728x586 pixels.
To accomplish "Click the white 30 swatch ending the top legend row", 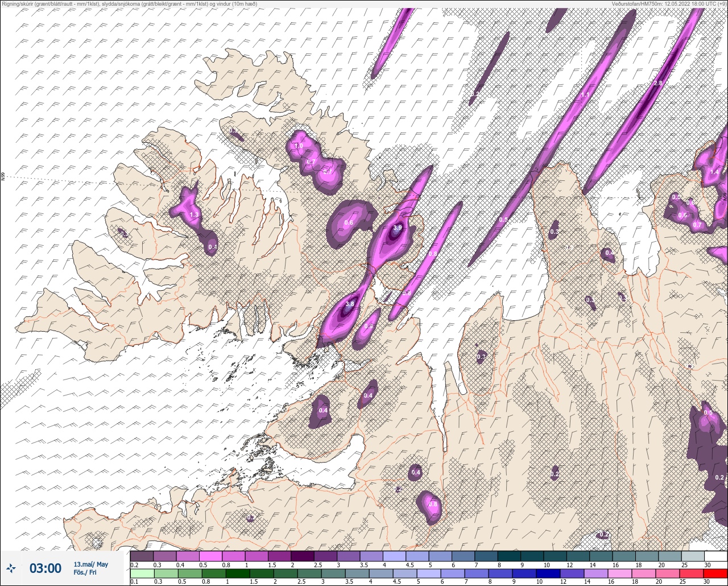I will (715, 556).
